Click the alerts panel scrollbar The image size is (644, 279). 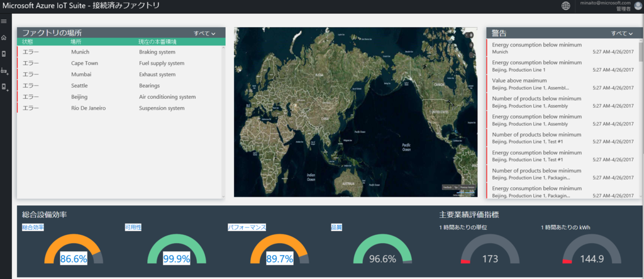tap(641, 119)
